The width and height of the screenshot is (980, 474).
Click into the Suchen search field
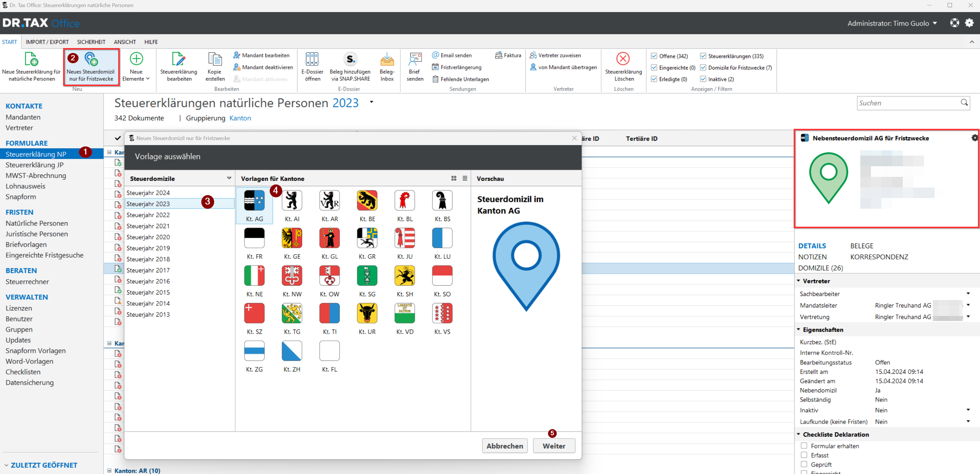pyautogui.click(x=907, y=103)
